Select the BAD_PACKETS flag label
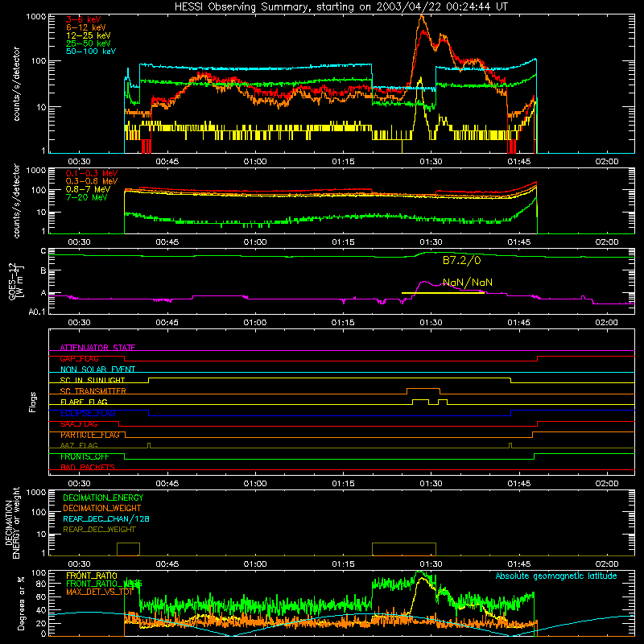The height and width of the screenshot is (644, 644). 88,467
